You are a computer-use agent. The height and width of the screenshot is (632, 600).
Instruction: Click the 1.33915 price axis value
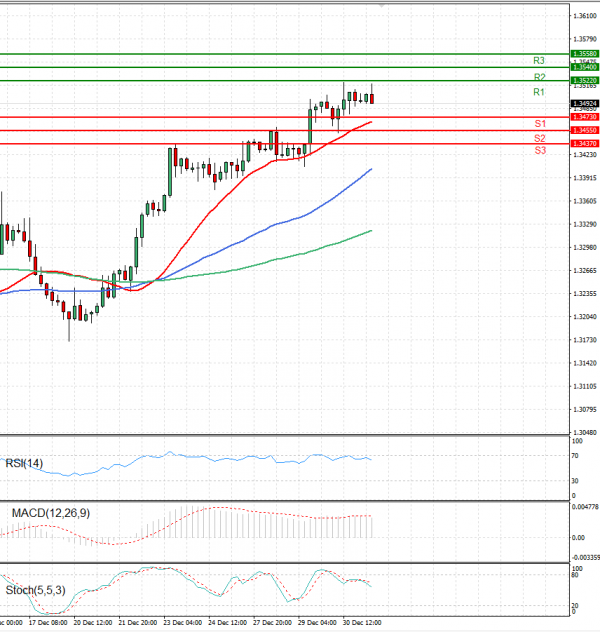click(x=585, y=178)
